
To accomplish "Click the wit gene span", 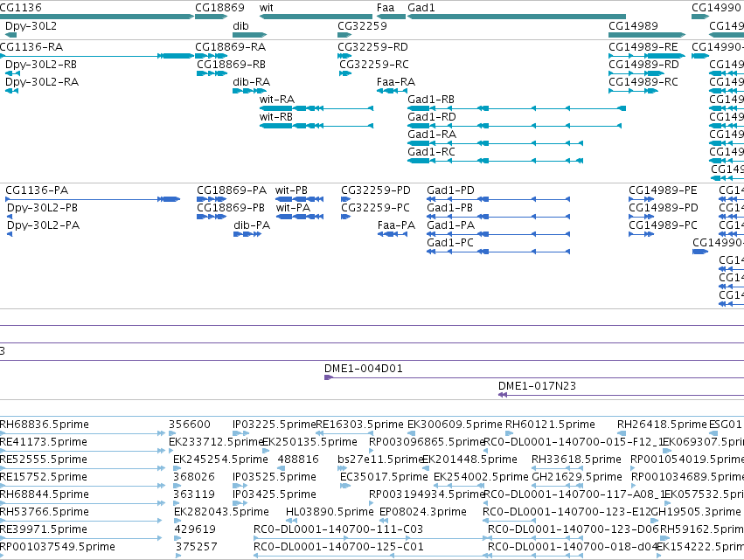I will [x=316, y=17].
